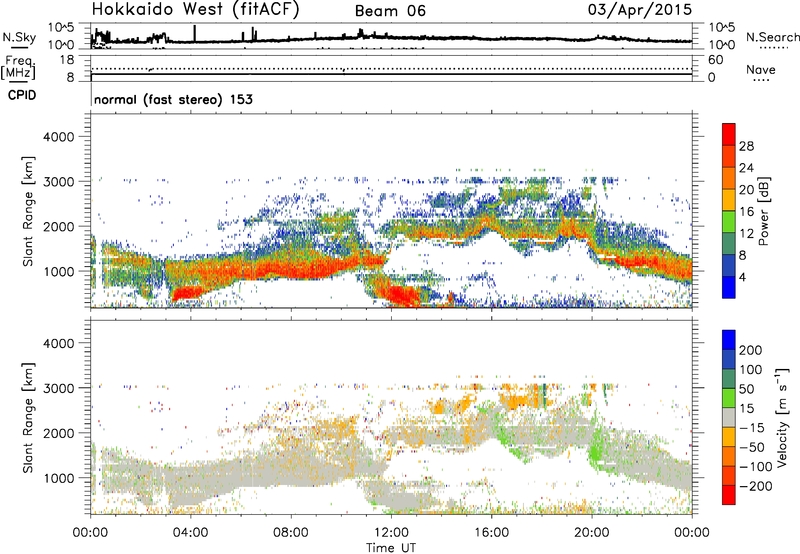The height and width of the screenshot is (554, 800).
Task: Pick the Power colorbar segment between 4 and 8
Action: (729, 265)
